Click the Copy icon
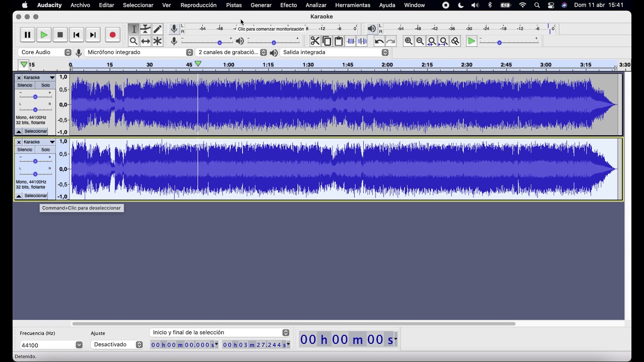Screen dimensions: 644x362 pyautogui.click(x=327, y=41)
